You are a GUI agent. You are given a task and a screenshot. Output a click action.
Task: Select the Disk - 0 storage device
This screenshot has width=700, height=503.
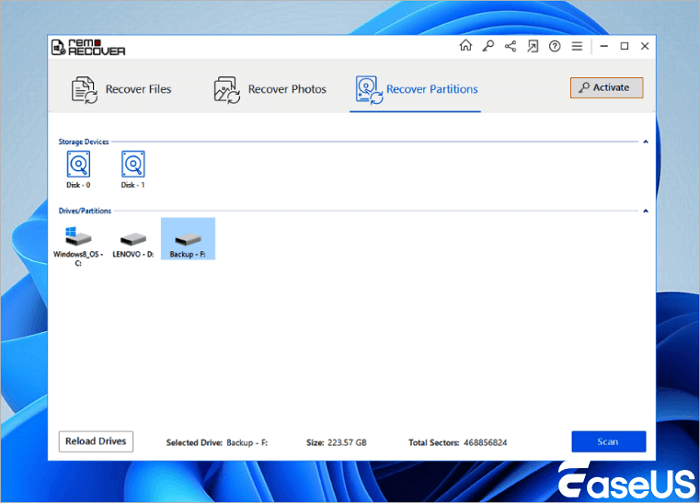[x=79, y=170]
